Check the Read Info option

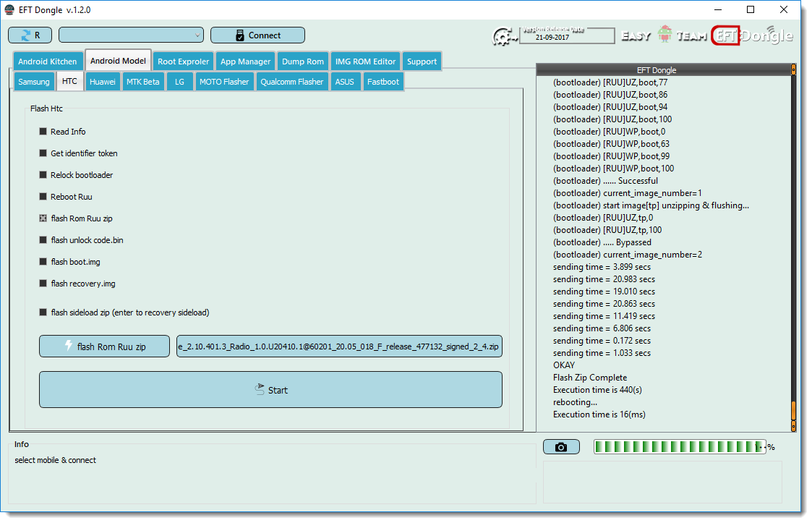pos(43,132)
